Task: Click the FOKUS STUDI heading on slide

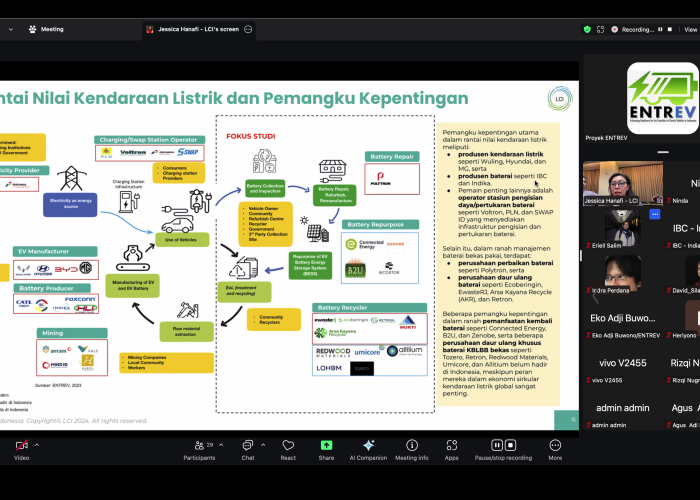Action: tap(250, 136)
